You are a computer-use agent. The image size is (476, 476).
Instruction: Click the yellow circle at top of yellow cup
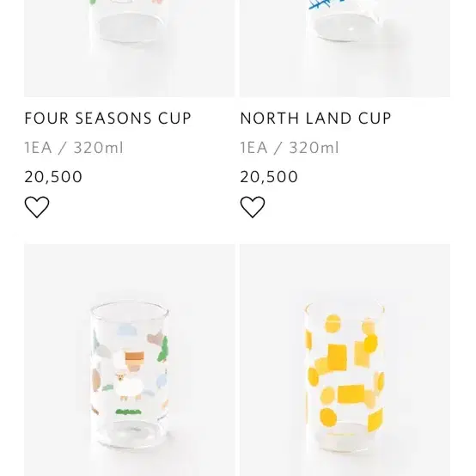tap(333, 324)
